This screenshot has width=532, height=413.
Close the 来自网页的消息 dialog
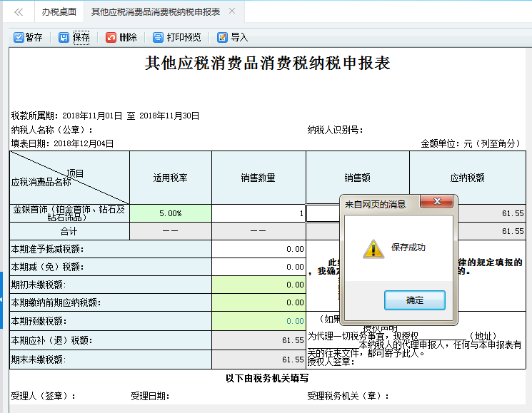click(x=437, y=202)
